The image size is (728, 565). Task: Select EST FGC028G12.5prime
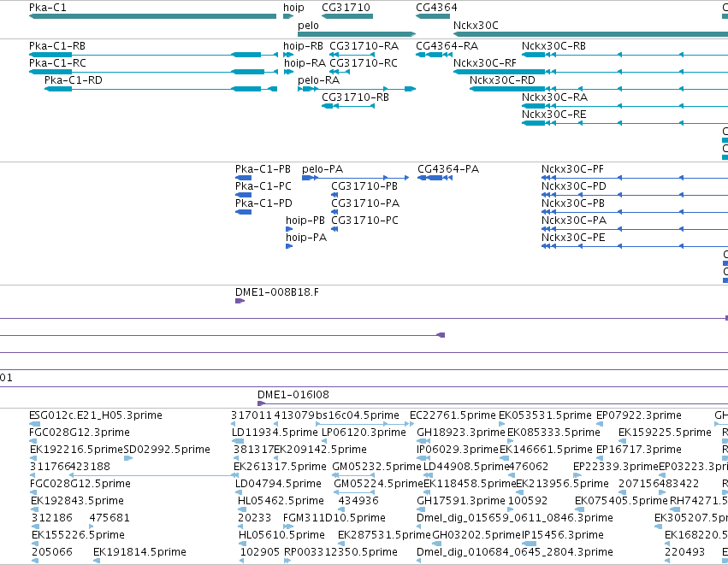coord(34,492)
